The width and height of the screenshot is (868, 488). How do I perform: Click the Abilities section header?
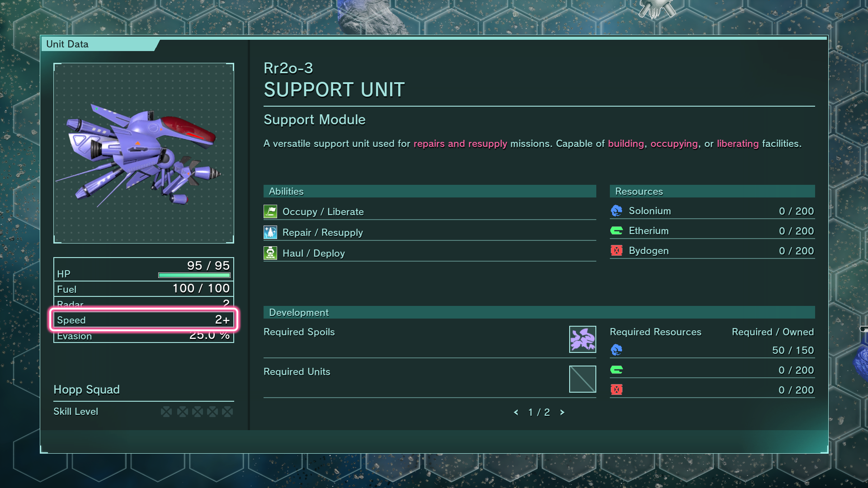[429, 191]
